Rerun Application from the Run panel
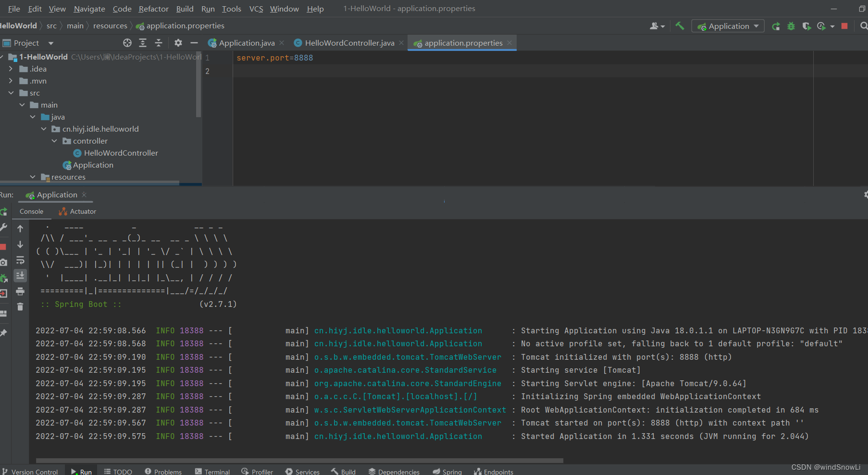This screenshot has height=475, width=868. point(3,212)
